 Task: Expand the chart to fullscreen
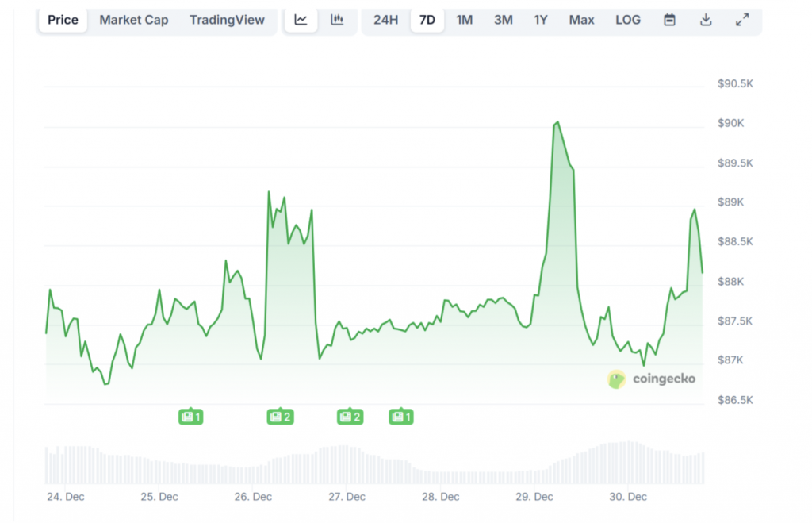pyautogui.click(x=742, y=20)
